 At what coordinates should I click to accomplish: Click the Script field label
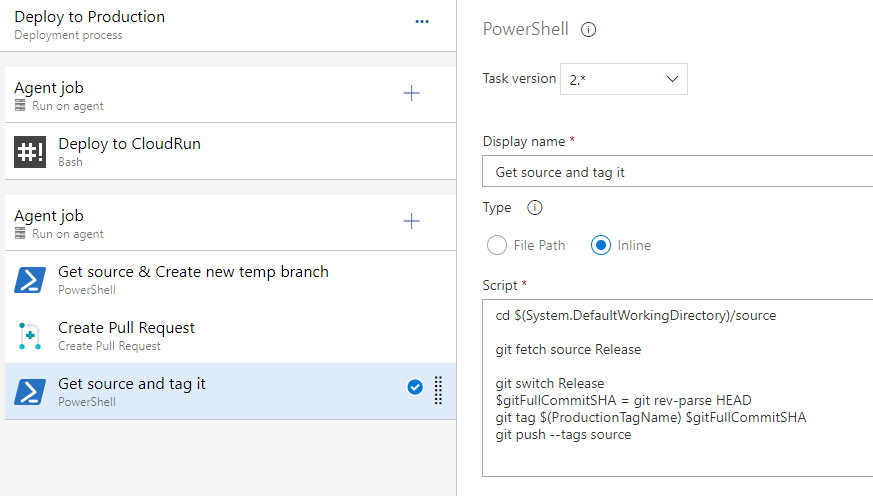(x=499, y=286)
